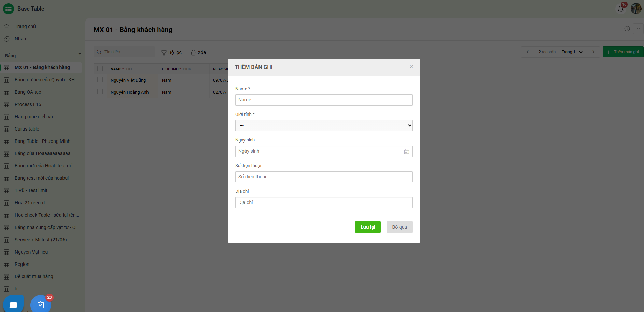The width and height of the screenshot is (644, 312).
Task: Click table icon beside Hoa 21 record
Action: tap(6, 203)
